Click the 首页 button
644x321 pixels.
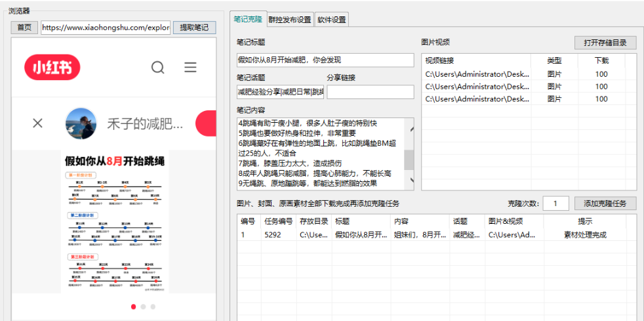(x=24, y=28)
